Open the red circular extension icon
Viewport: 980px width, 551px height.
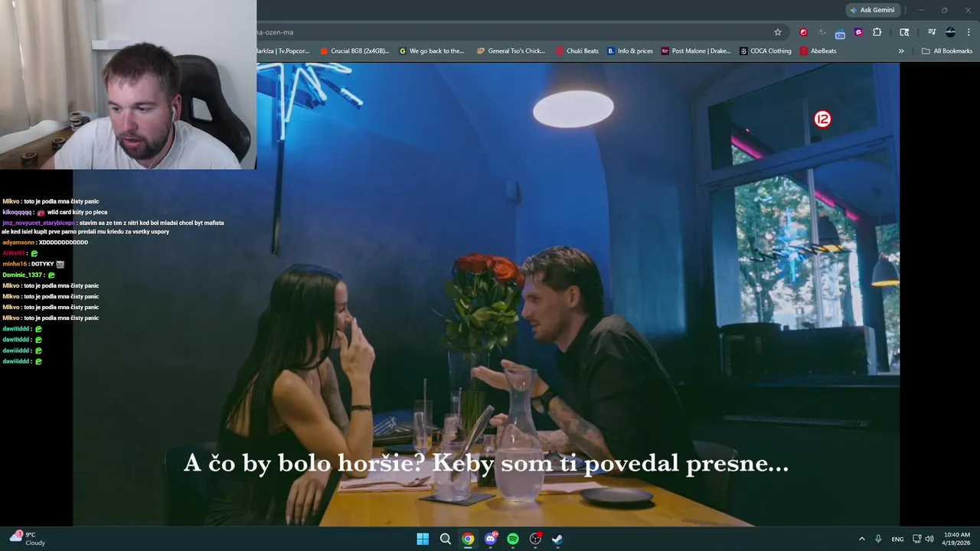(x=803, y=32)
